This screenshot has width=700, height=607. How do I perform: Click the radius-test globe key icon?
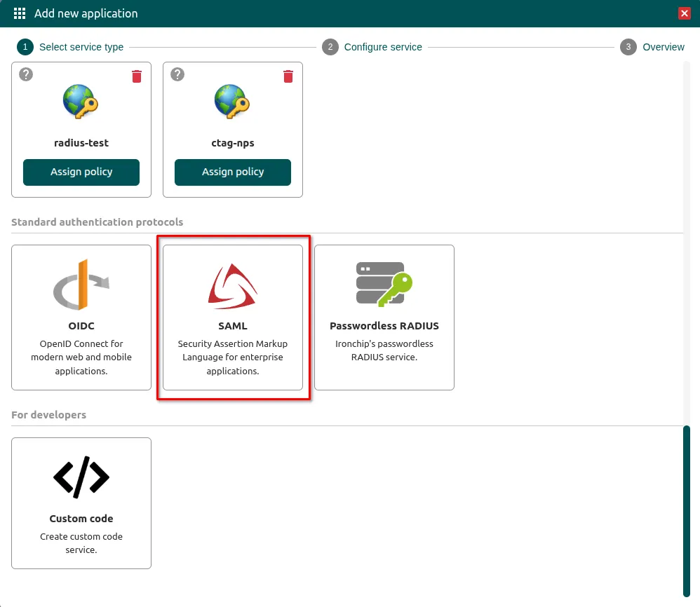(81, 102)
